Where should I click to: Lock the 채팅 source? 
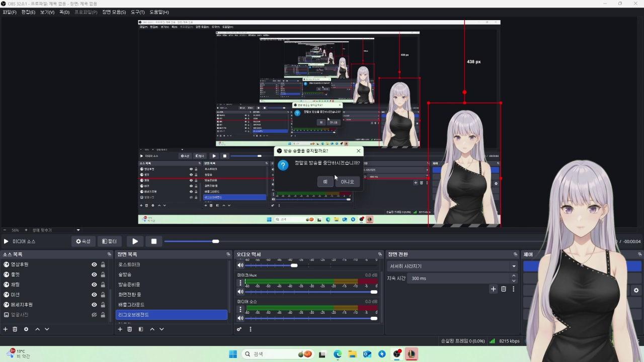(103, 285)
